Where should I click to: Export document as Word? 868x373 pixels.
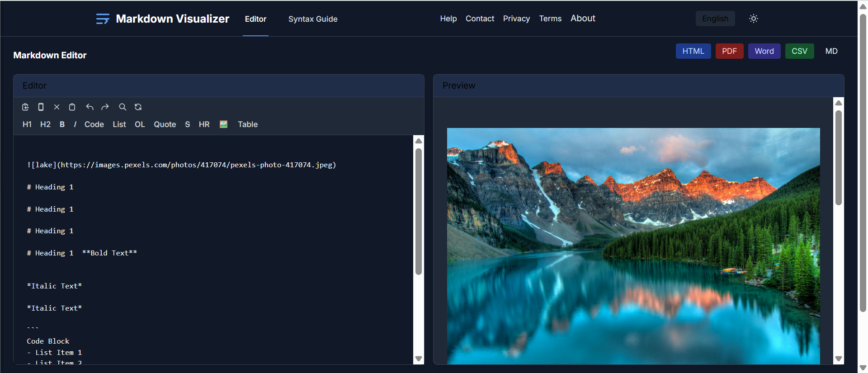pos(764,51)
